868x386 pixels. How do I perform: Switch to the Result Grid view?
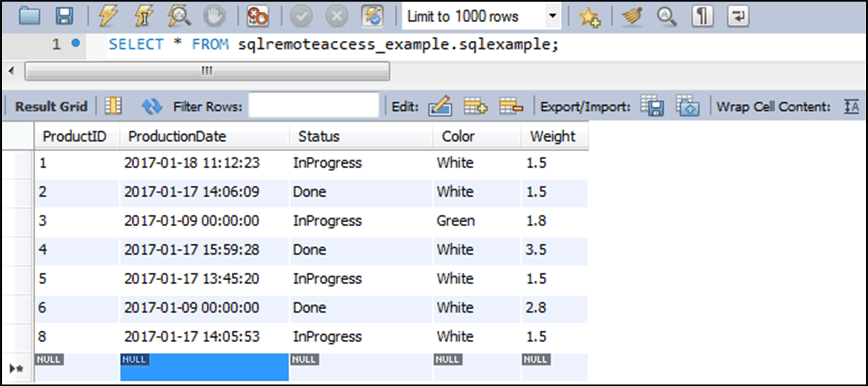(51, 106)
